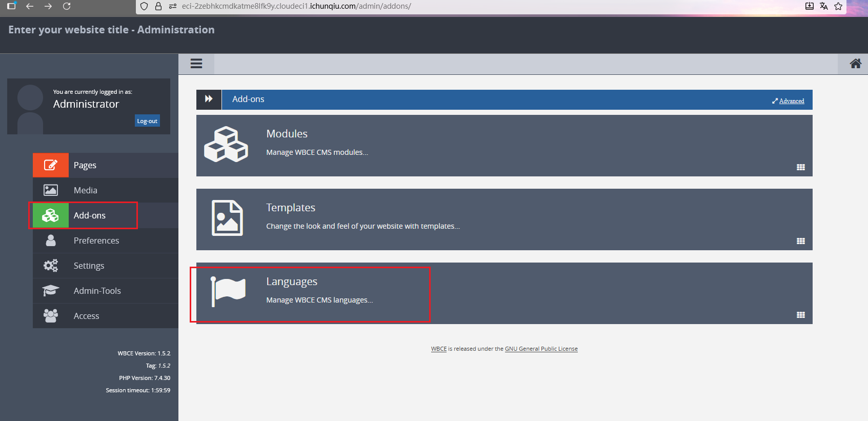Select Media in the sidebar
868x421 pixels.
85,190
